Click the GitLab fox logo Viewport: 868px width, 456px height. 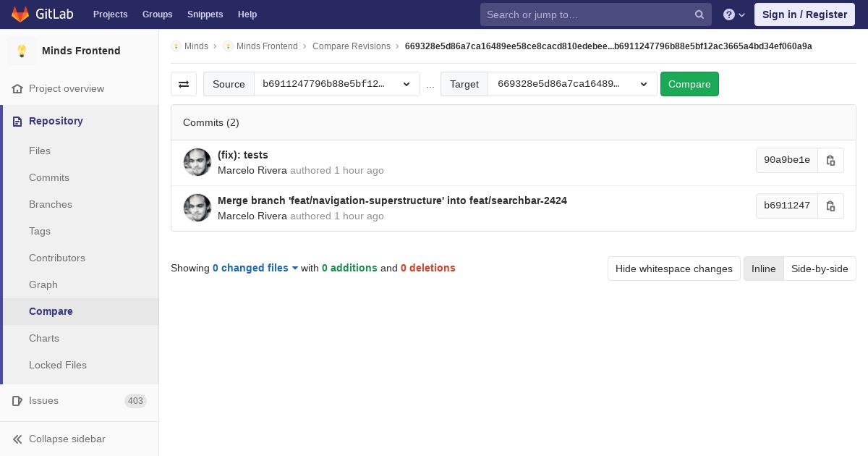(20, 14)
